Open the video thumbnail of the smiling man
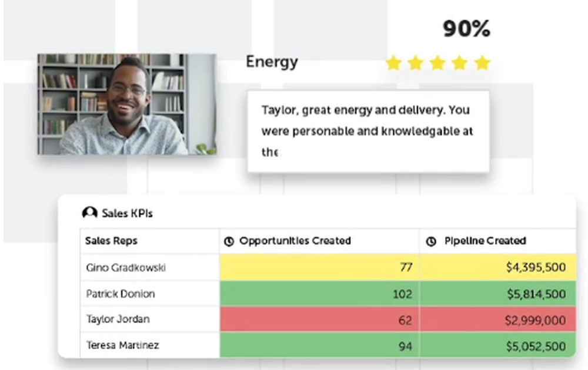588x370 pixels. click(x=127, y=104)
